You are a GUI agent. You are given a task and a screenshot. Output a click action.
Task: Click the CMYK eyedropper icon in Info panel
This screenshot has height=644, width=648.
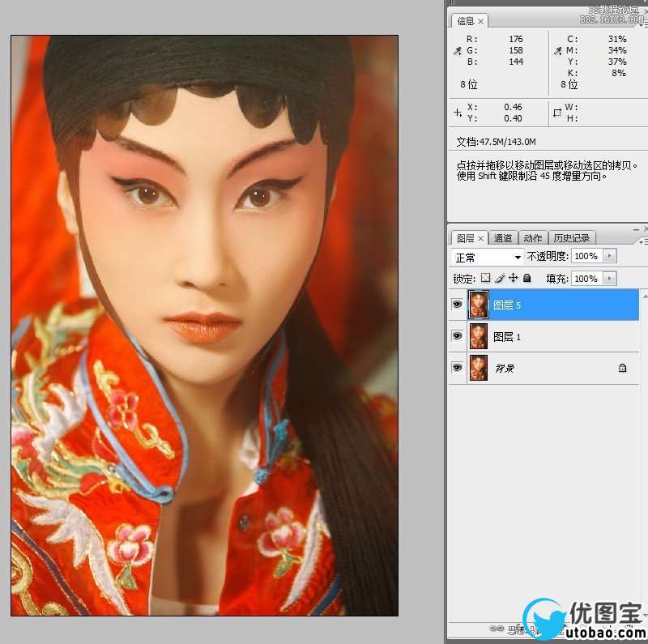tap(558, 51)
